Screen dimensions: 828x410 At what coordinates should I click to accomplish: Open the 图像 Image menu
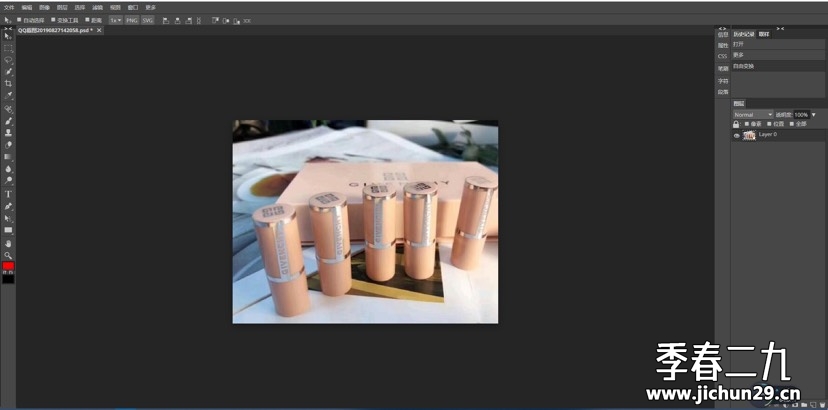(44, 8)
